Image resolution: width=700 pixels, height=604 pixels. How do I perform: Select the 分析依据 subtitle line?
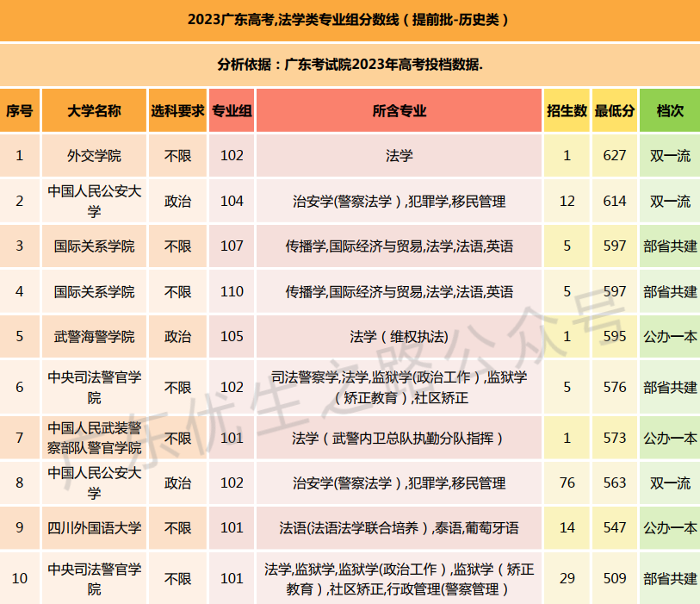tap(350, 65)
